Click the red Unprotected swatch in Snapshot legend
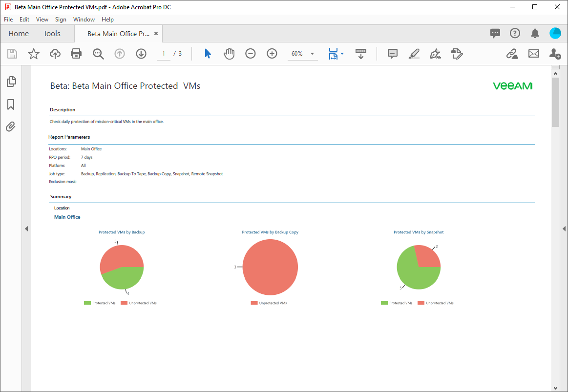The height and width of the screenshot is (392, 568). 421,303
